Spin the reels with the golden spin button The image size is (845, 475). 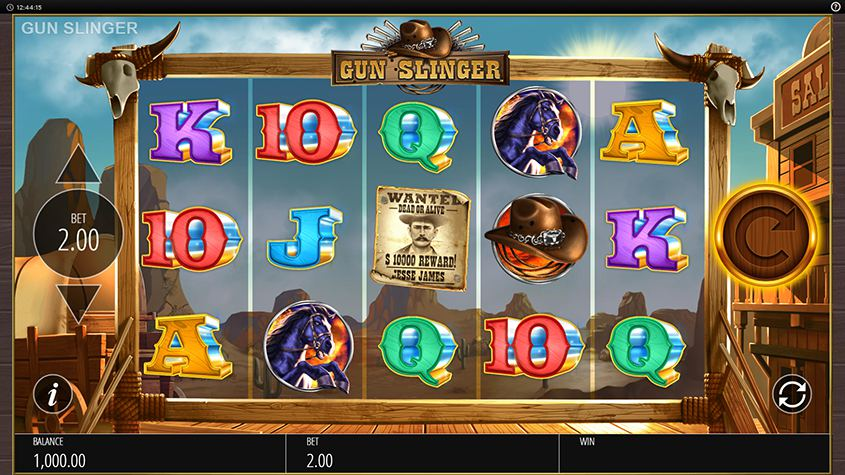point(766,233)
